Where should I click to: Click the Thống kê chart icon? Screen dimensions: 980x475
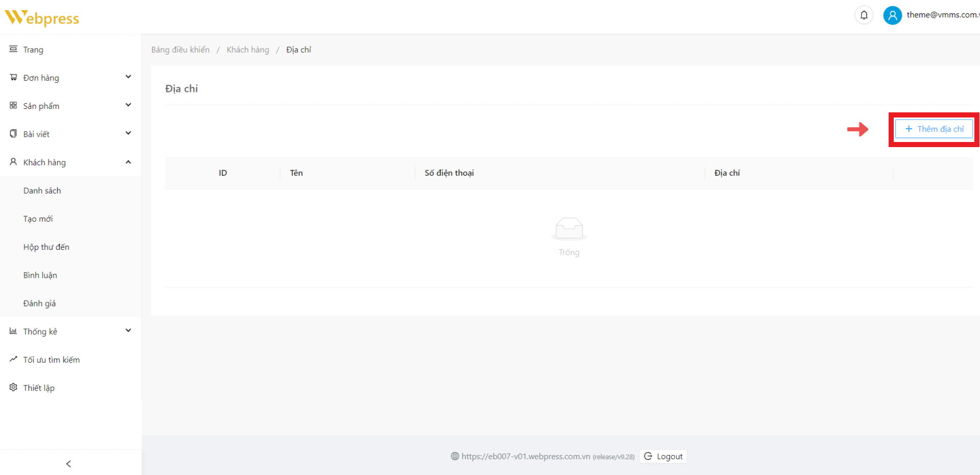pyautogui.click(x=13, y=331)
